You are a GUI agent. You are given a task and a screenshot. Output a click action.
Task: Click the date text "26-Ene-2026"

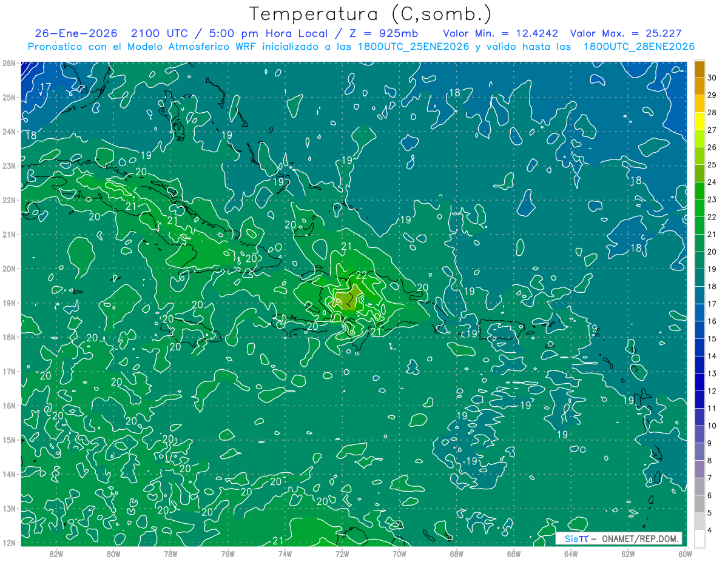point(76,33)
